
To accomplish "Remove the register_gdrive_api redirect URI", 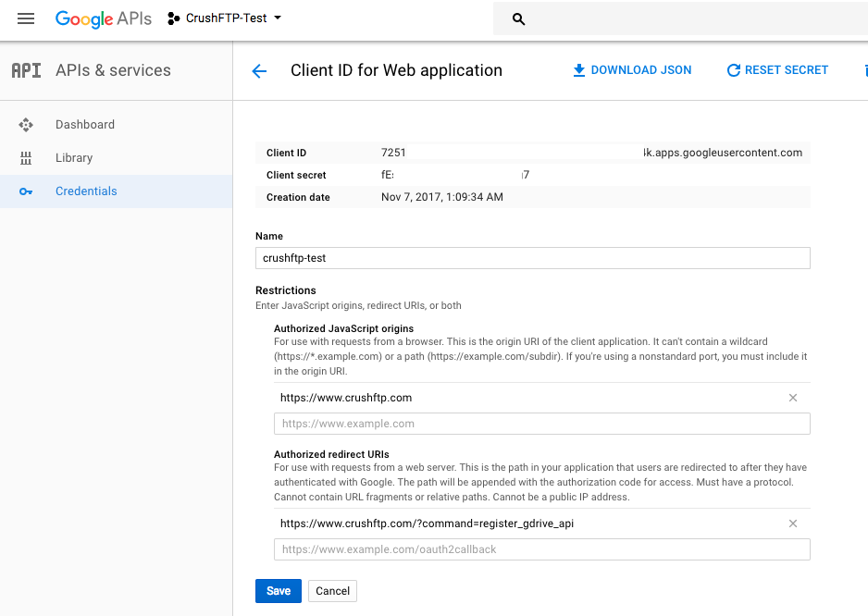I will click(793, 524).
